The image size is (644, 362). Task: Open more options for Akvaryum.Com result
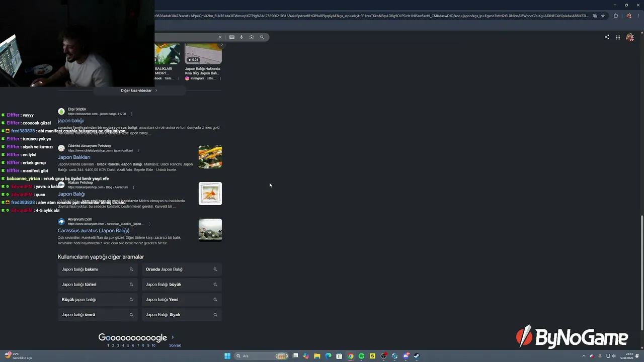pyautogui.click(x=149, y=224)
